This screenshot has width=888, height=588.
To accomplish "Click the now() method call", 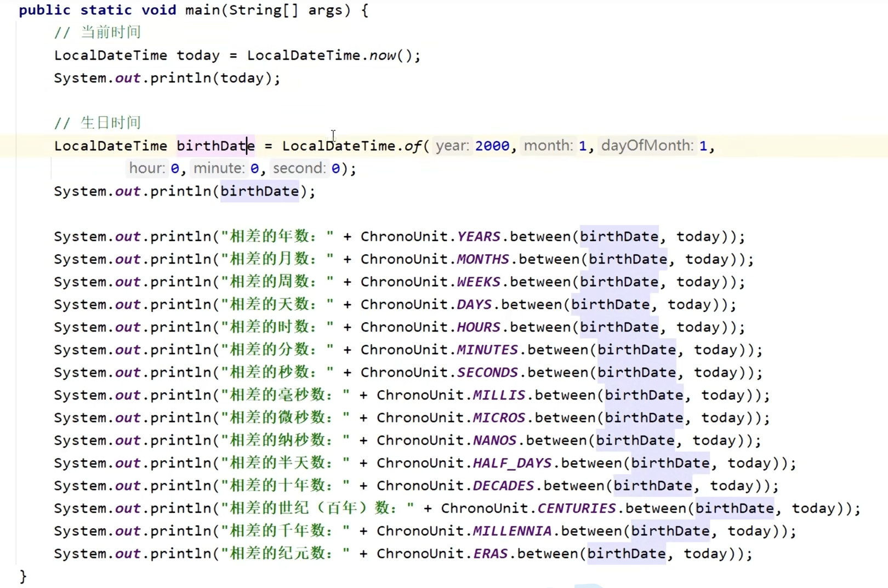I will click(383, 56).
